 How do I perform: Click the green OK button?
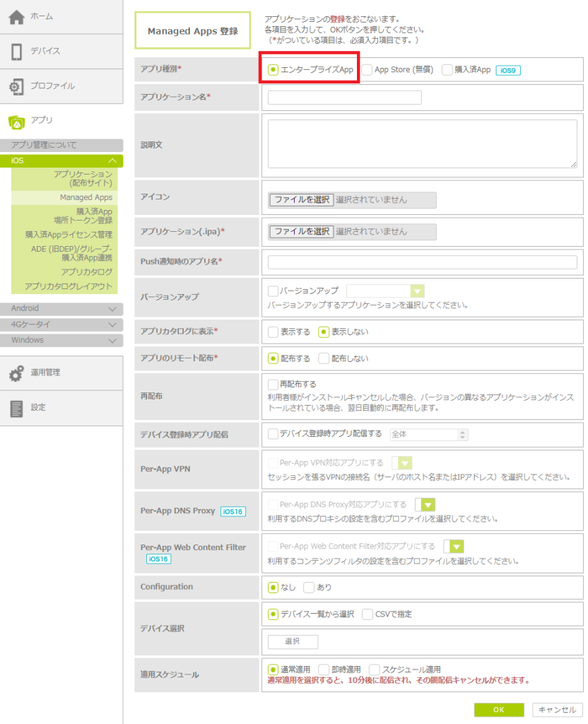498,709
